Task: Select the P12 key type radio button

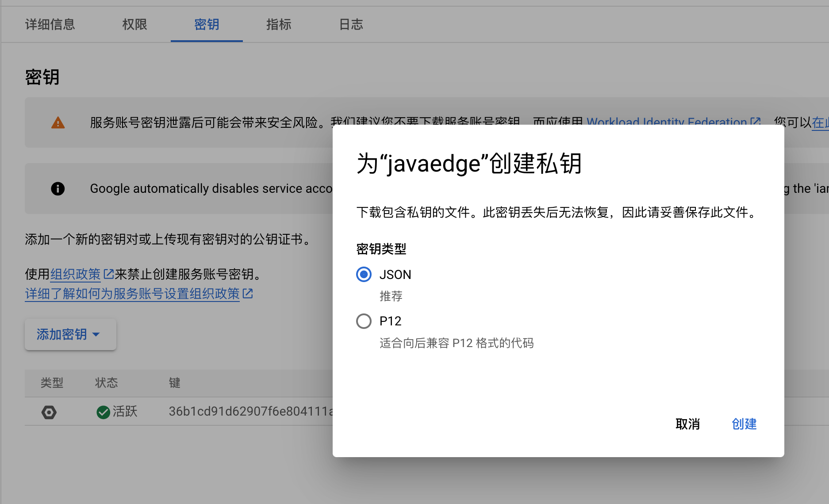Action: 364,321
